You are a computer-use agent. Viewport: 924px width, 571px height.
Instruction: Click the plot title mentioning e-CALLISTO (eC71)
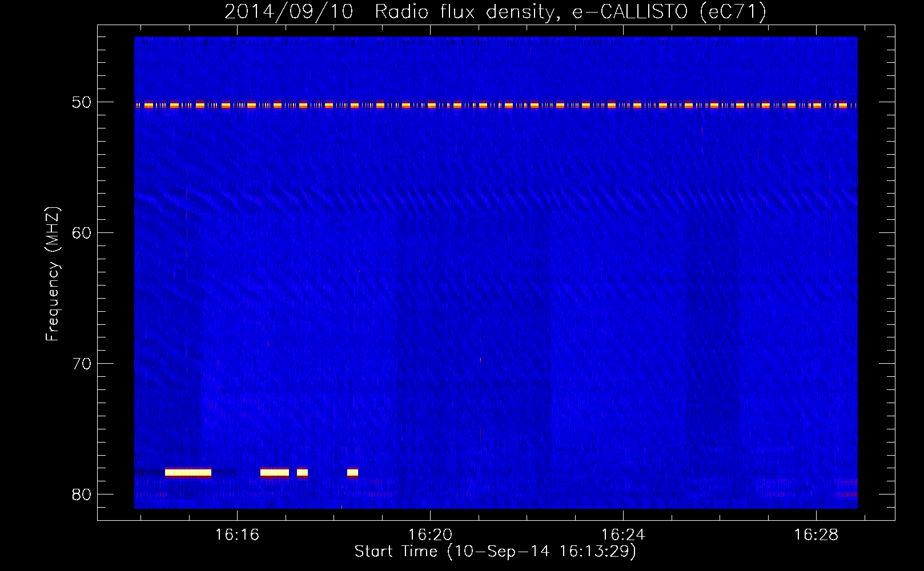[495, 11]
